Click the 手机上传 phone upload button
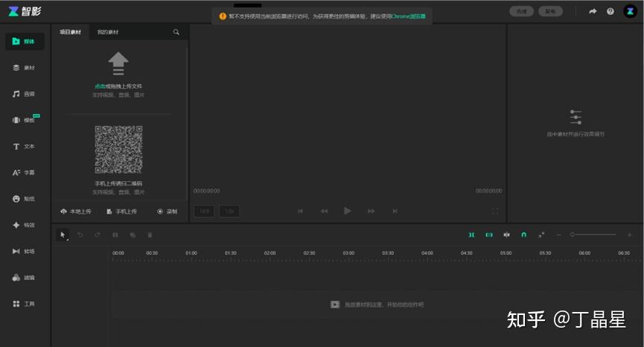 (121, 211)
